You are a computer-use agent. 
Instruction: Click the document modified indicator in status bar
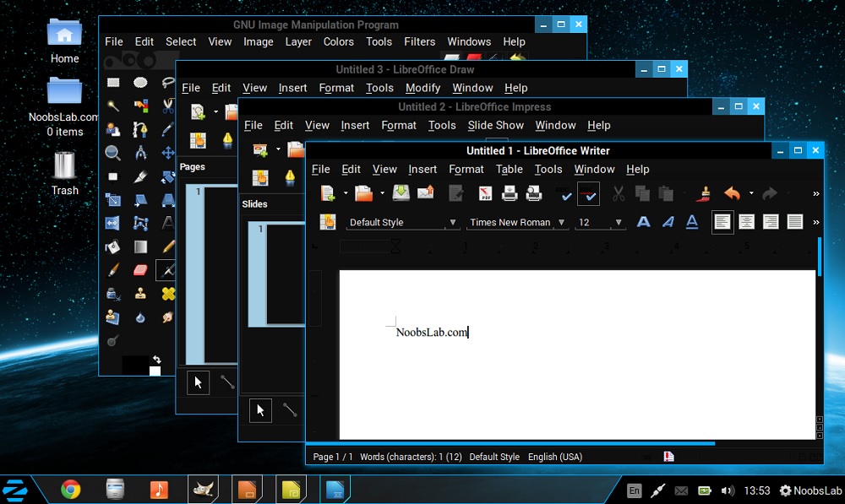click(668, 457)
